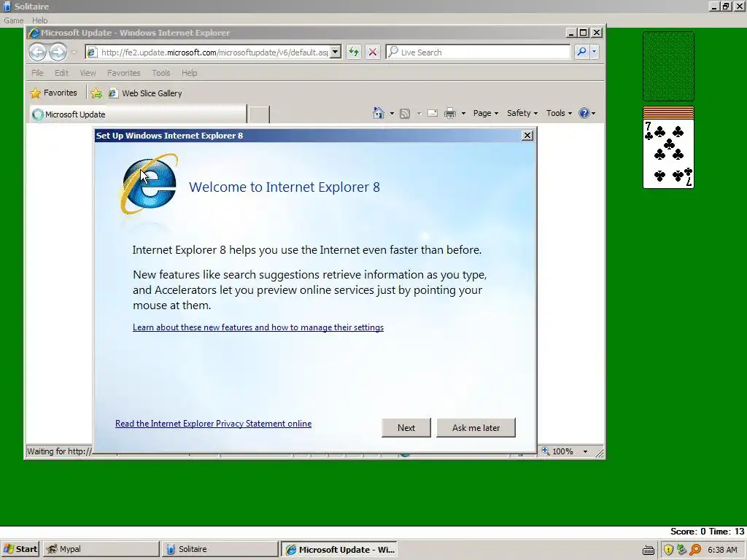Viewport: 747px width, 560px height.
Task: Click the Back navigation arrow in Internet Explorer
Action: (38, 52)
